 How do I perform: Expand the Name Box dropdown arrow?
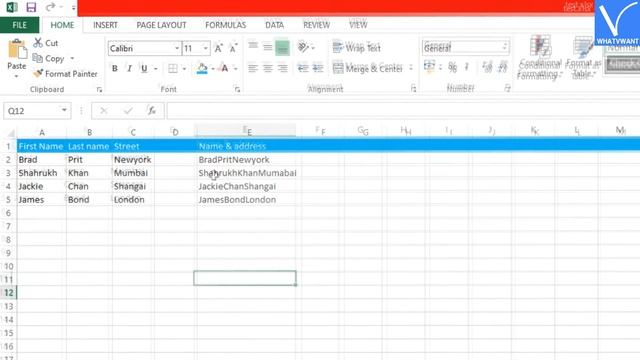(x=64, y=110)
